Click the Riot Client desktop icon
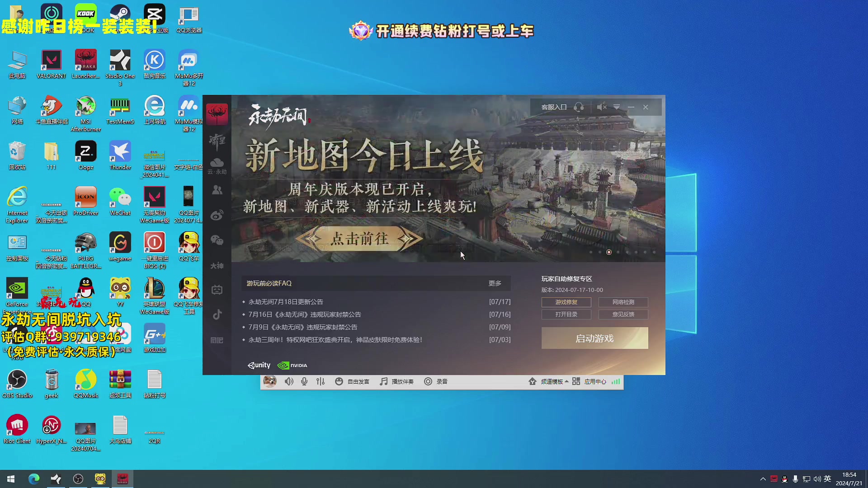Screen dimensions: 868x488 click(17, 429)
